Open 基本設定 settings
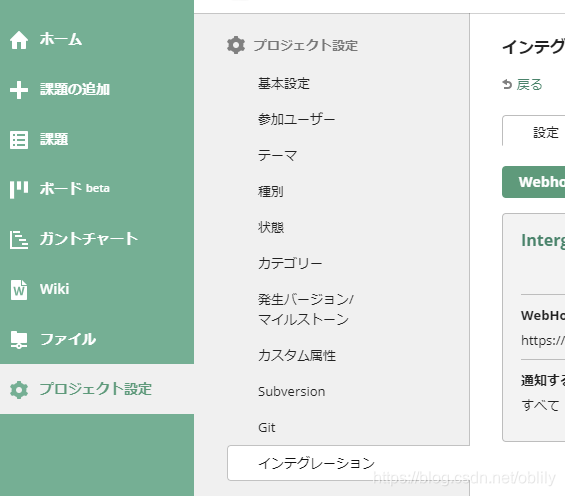The width and height of the screenshot is (565, 496). (x=284, y=84)
